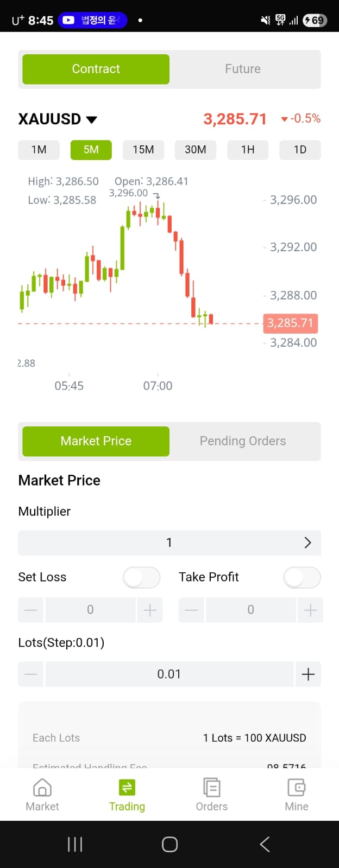Open the Mine wallet icon

coord(296,787)
